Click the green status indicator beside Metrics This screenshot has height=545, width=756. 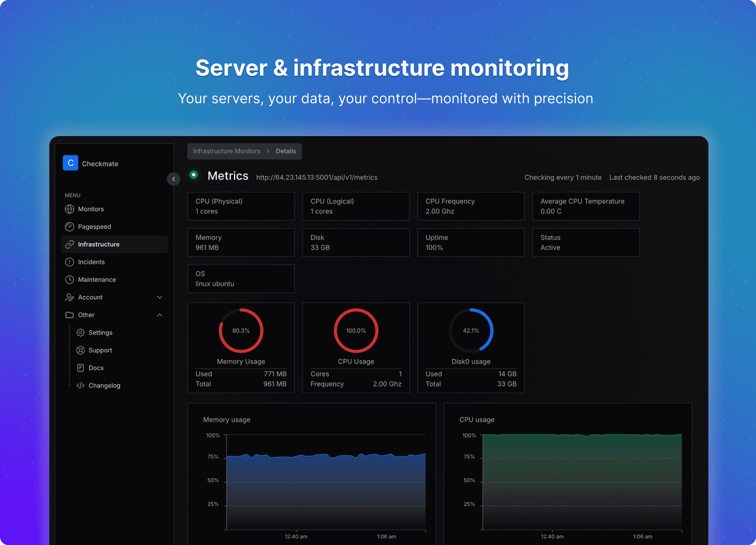[194, 175]
